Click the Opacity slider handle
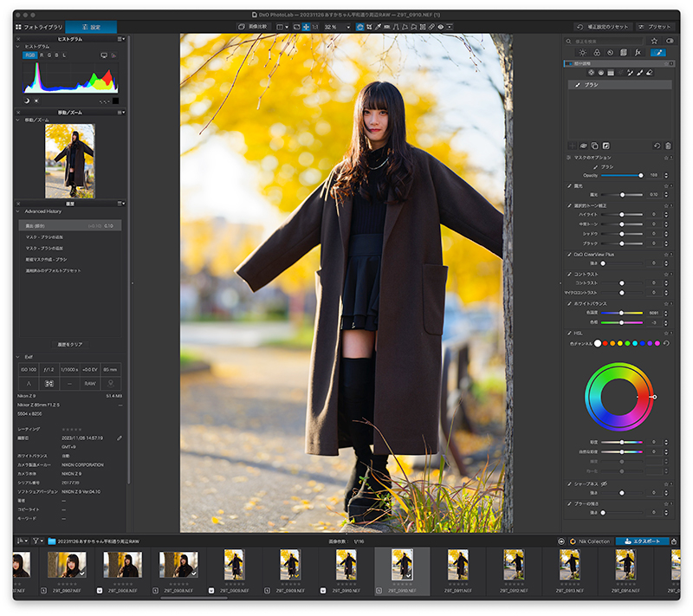Screen dimensions: 693x616 [640, 175]
